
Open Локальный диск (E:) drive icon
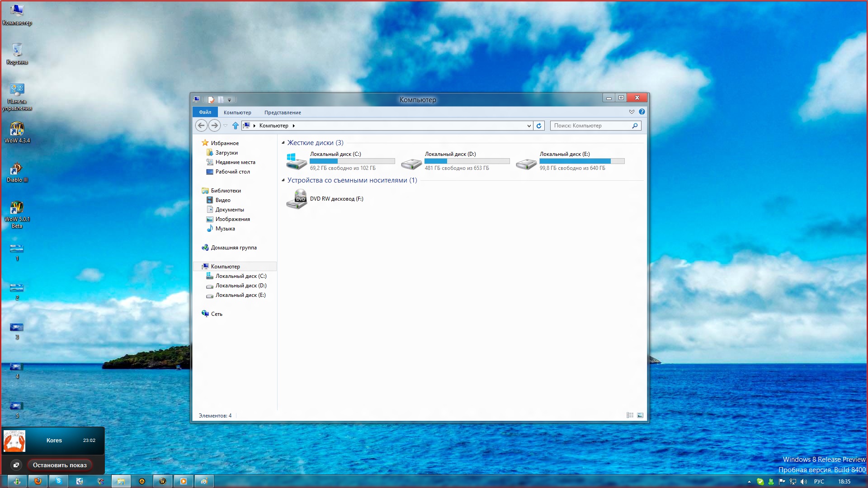[526, 163]
